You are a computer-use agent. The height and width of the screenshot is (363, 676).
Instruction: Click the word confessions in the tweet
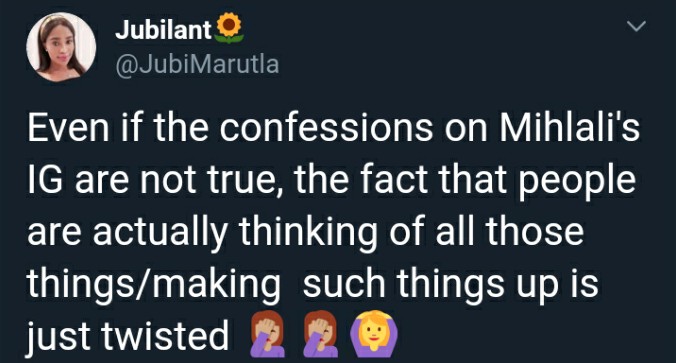point(326,128)
